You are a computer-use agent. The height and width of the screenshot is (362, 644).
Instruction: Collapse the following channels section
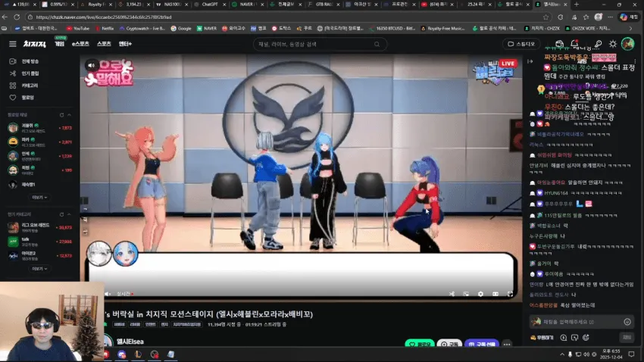tap(69, 115)
